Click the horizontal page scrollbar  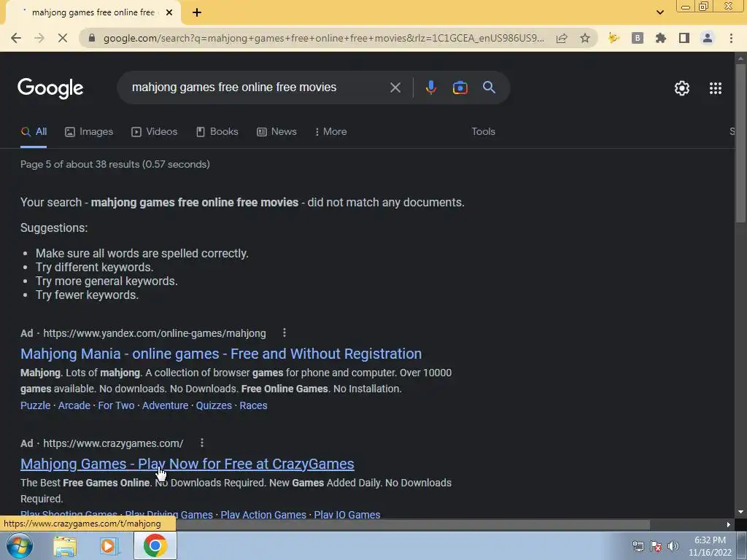[x=413, y=524]
